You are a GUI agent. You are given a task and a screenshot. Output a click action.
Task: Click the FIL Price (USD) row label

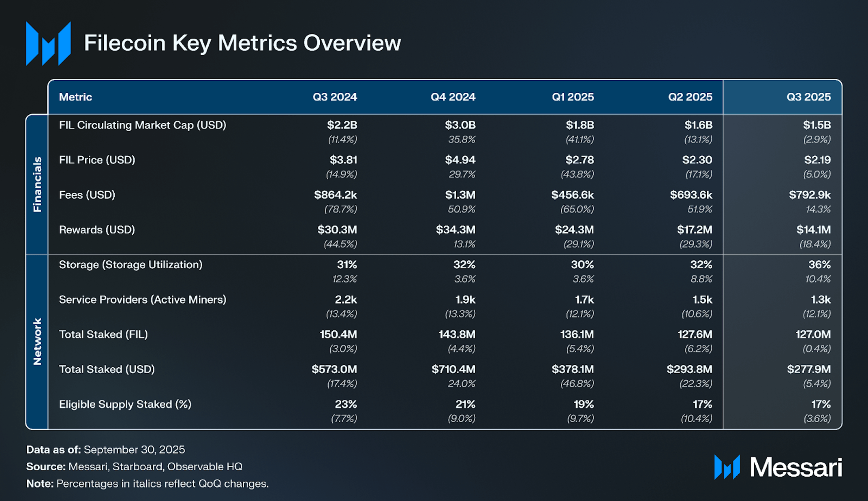pyautogui.click(x=97, y=160)
